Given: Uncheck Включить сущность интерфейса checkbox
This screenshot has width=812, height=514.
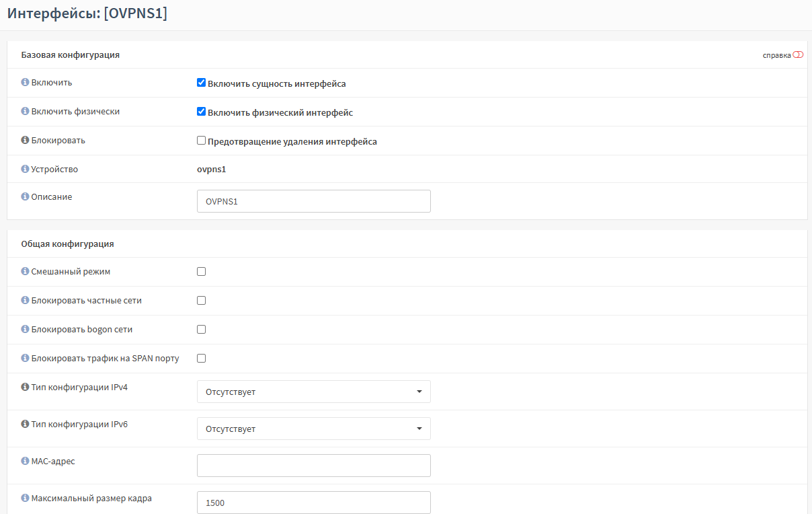Looking at the screenshot, I should coord(201,83).
